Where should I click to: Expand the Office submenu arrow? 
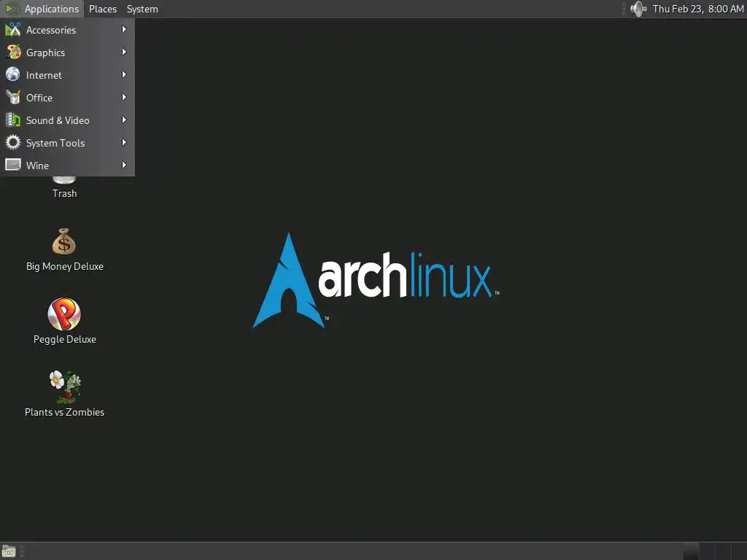[x=124, y=97]
